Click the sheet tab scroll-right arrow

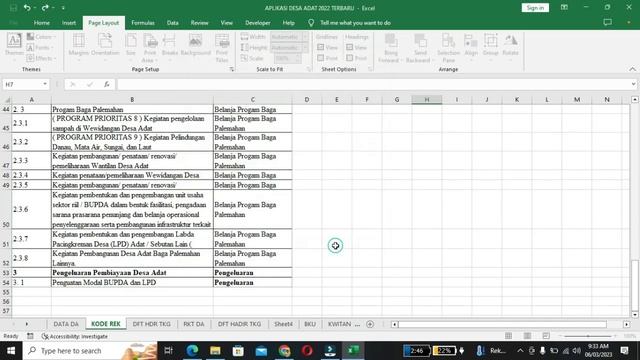coord(27,324)
